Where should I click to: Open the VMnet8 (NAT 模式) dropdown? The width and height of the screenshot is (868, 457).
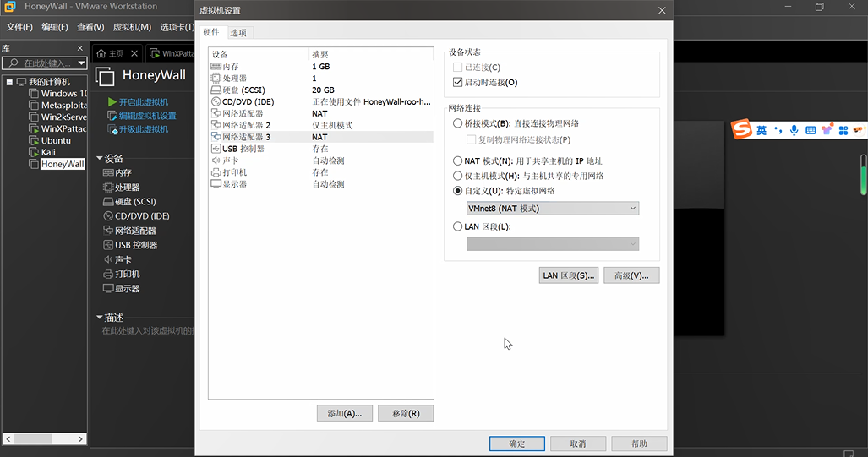[553, 209]
